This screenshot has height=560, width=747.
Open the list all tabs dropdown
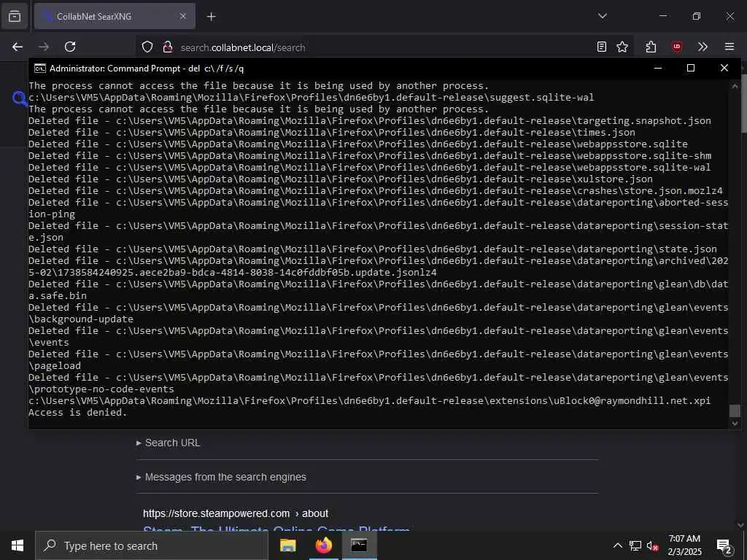pos(602,16)
